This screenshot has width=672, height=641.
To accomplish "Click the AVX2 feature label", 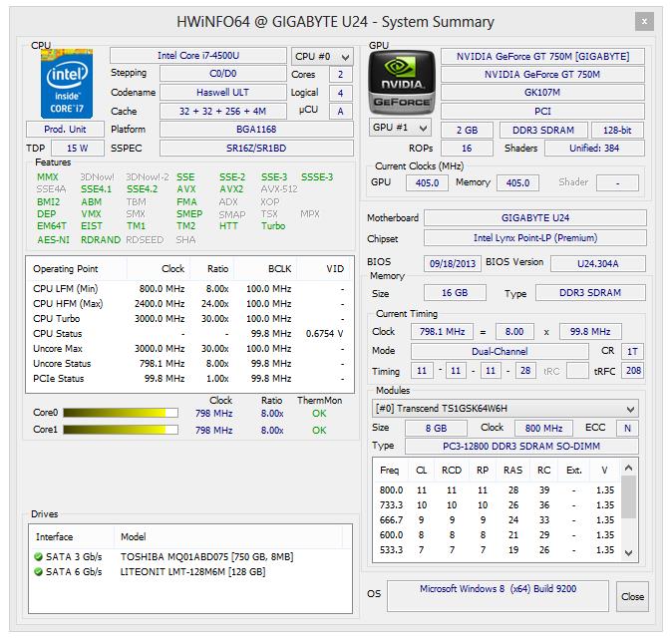I will tap(231, 189).
